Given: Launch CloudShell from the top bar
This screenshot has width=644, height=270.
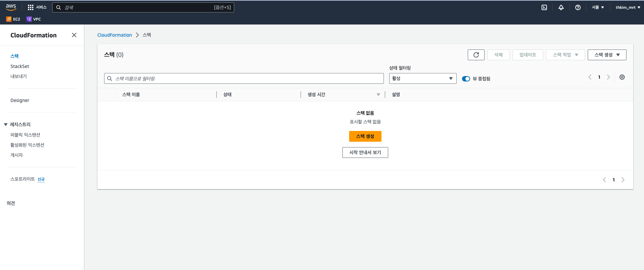Looking at the screenshot, I should [x=544, y=7].
